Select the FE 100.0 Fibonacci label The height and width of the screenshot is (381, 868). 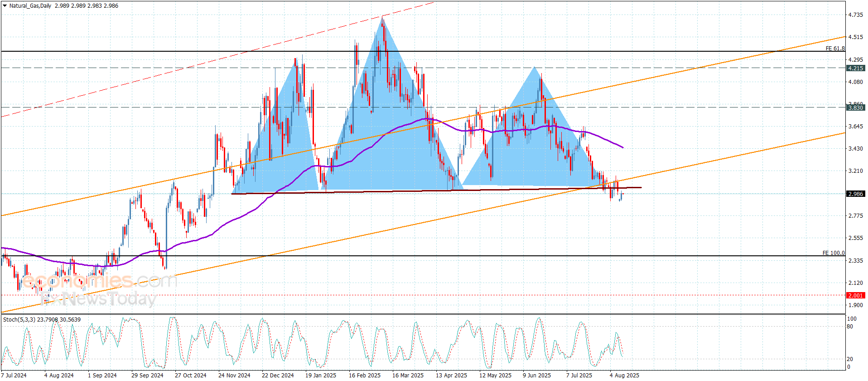tap(833, 253)
